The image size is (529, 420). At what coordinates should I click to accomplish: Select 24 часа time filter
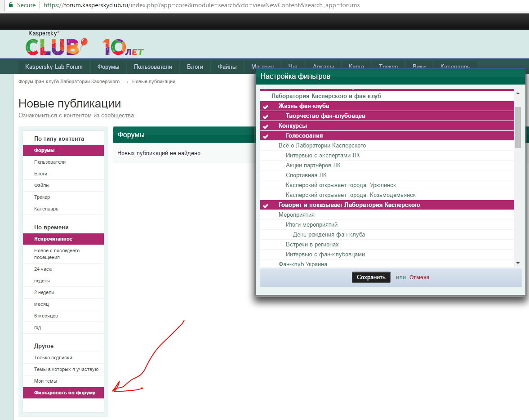(x=63, y=269)
